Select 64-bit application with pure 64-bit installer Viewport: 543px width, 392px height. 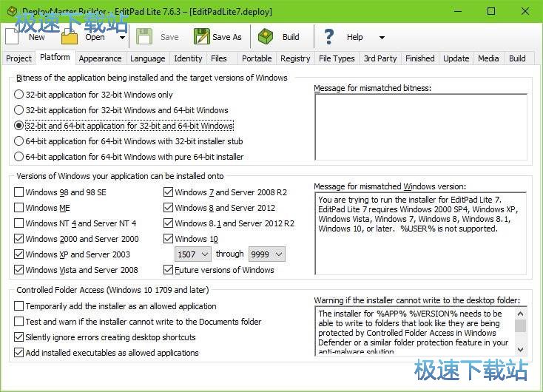click(x=18, y=157)
